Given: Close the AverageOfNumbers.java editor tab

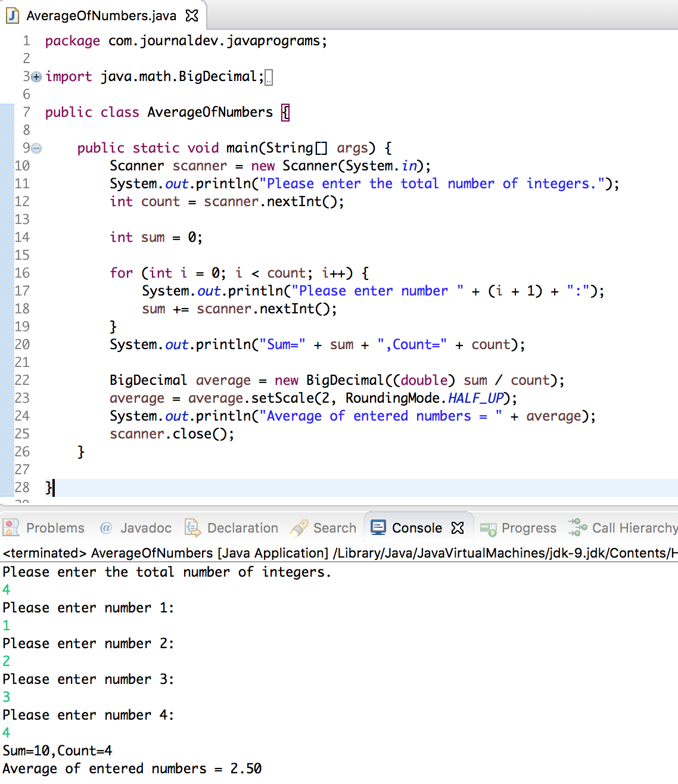Looking at the screenshot, I should click(192, 15).
